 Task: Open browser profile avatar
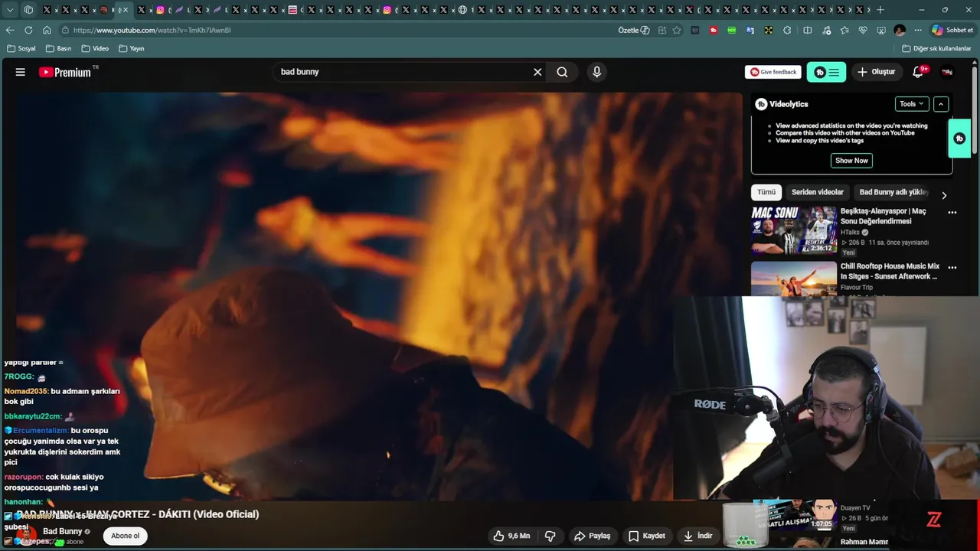click(900, 30)
